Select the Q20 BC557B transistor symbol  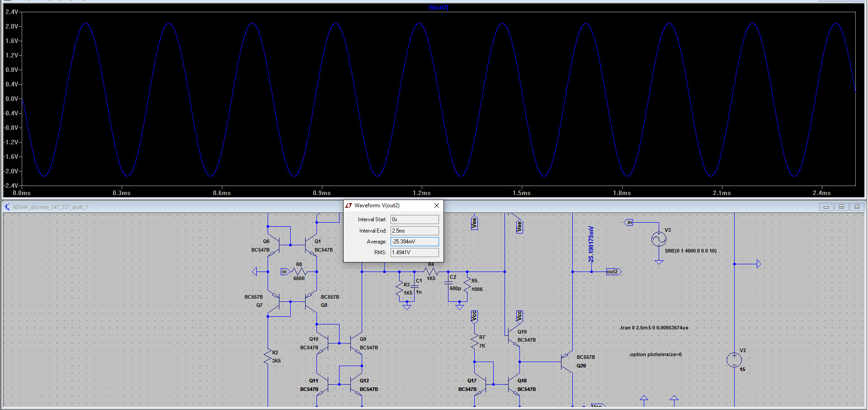[566, 362]
